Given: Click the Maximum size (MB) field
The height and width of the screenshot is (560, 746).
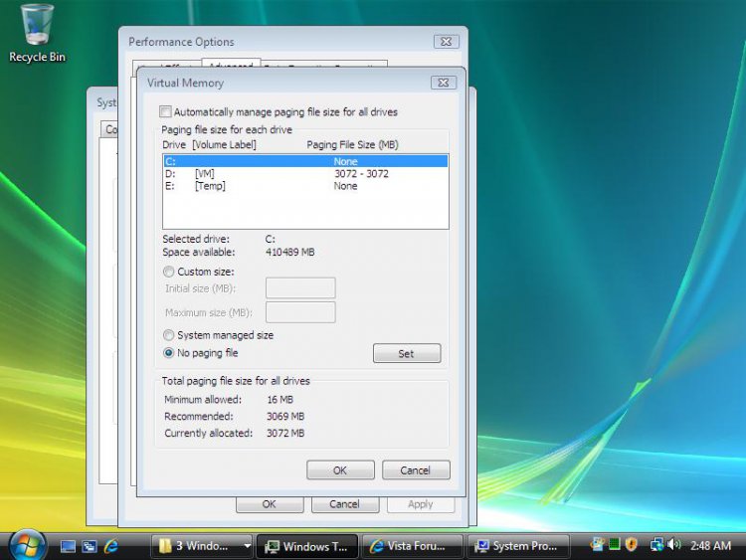Looking at the screenshot, I should pyautogui.click(x=300, y=312).
